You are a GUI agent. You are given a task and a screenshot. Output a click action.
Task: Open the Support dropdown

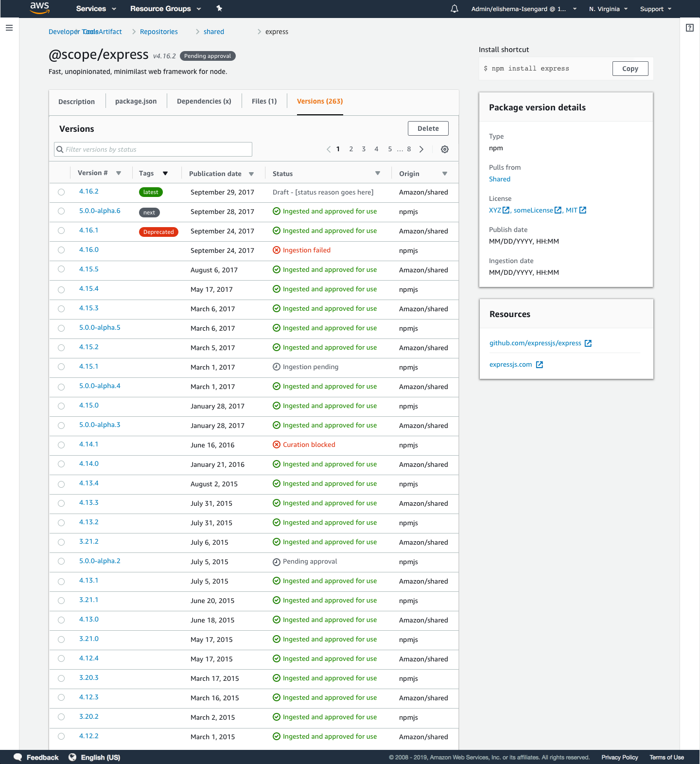pos(656,9)
